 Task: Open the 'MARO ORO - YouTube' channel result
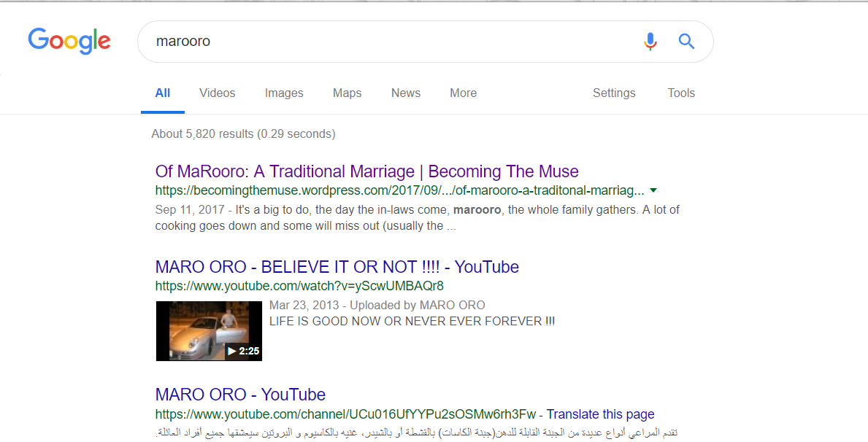point(240,395)
